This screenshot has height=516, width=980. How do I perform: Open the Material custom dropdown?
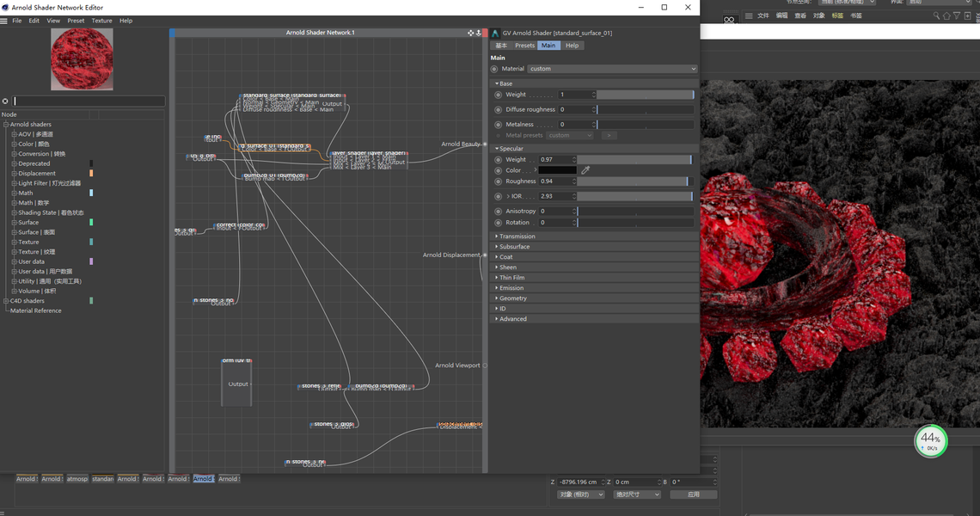(612, 69)
